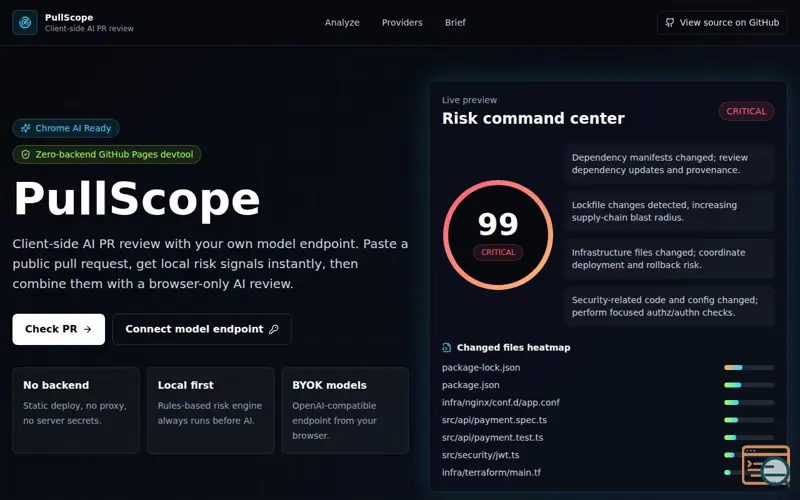Click Connect model endpoint button
Screen dimensions: 800x500
coord(202,329)
